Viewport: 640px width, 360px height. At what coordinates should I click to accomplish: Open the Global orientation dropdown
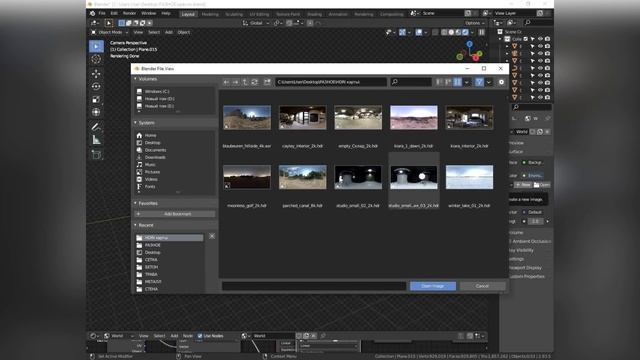[x=256, y=23]
